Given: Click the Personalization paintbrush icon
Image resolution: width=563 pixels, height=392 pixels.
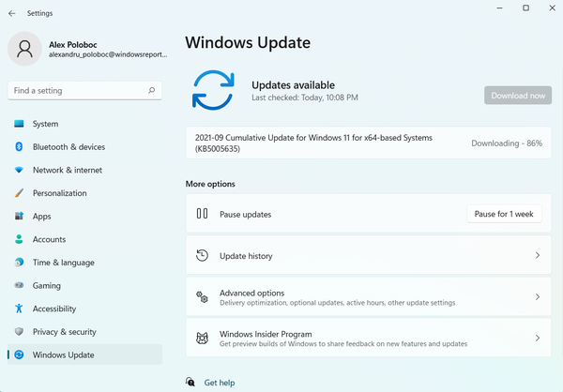Looking at the screenshot, I should (19, 193).
